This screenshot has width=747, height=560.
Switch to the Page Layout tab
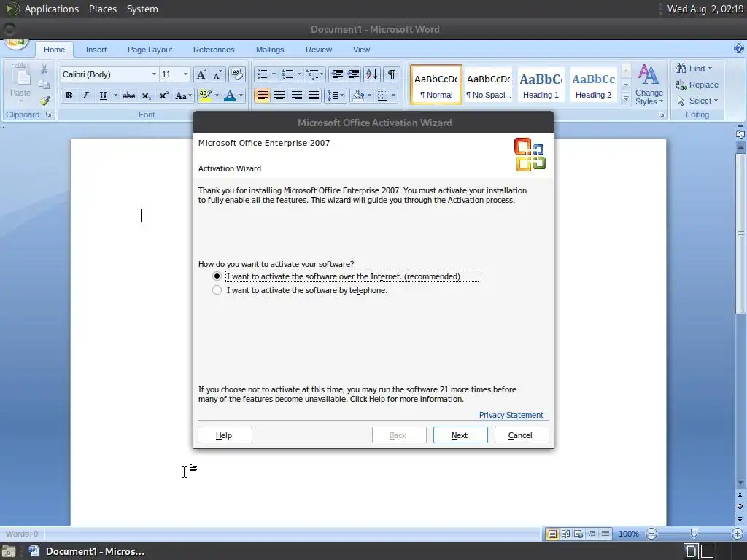click(x=150, y=50)
